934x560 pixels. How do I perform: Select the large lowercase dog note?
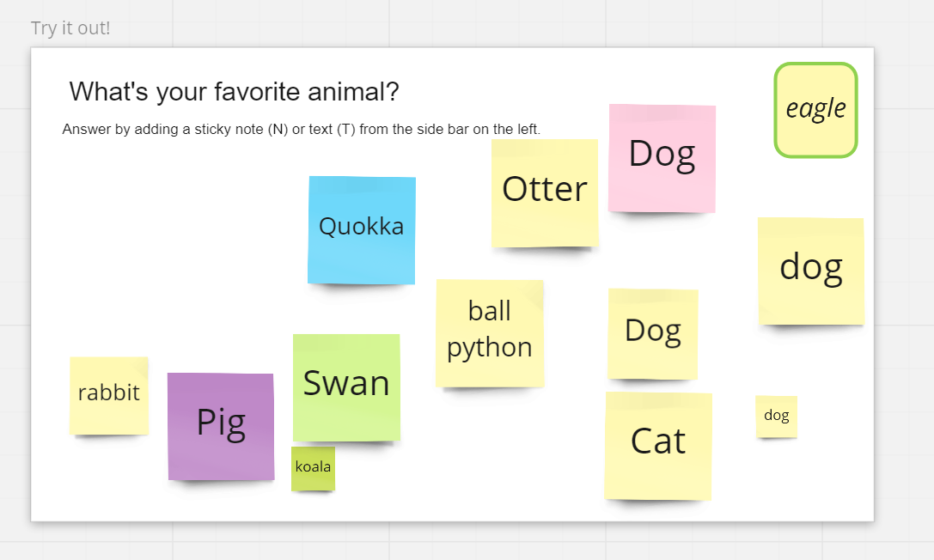(x=810, y=271)
